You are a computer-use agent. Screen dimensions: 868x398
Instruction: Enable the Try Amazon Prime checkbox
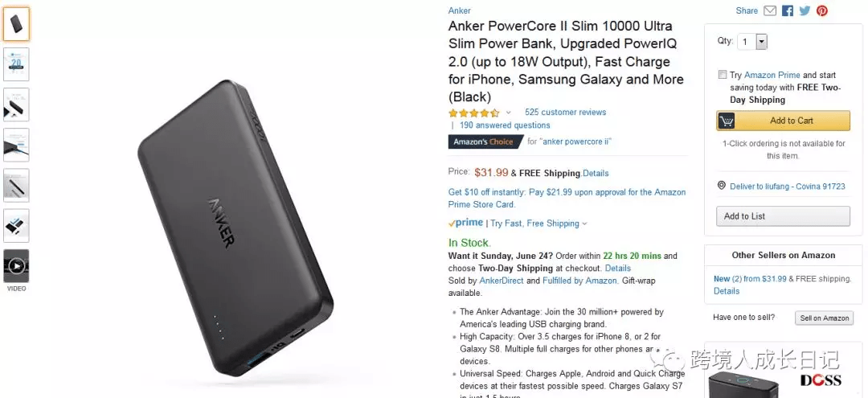723,75
